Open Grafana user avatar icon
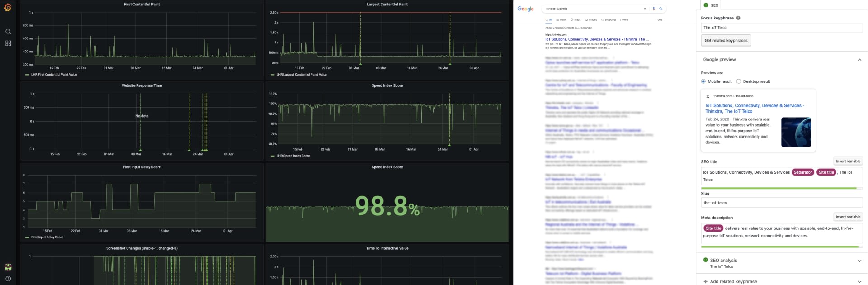 (x=8, y=267)
